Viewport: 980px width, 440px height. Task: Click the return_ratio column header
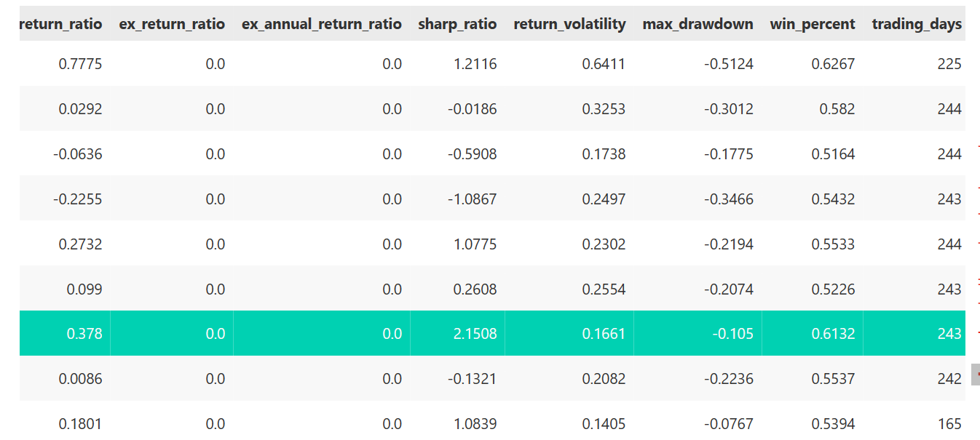[61, 24]
